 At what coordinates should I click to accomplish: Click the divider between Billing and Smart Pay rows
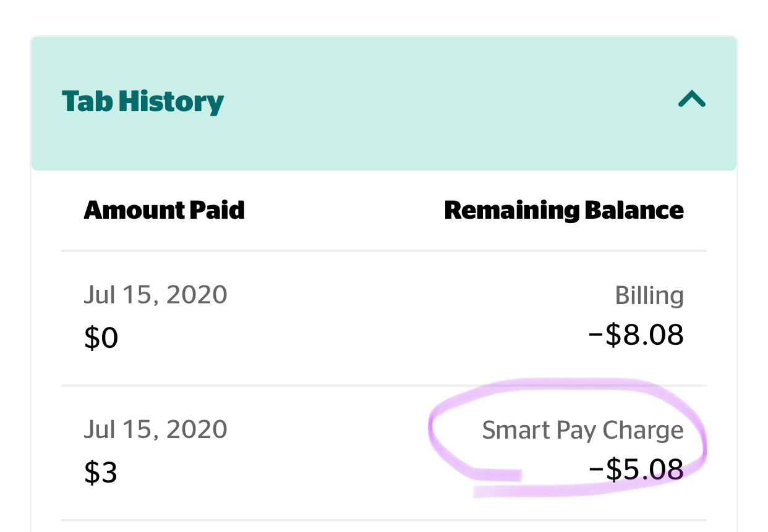tap(384, 386)
